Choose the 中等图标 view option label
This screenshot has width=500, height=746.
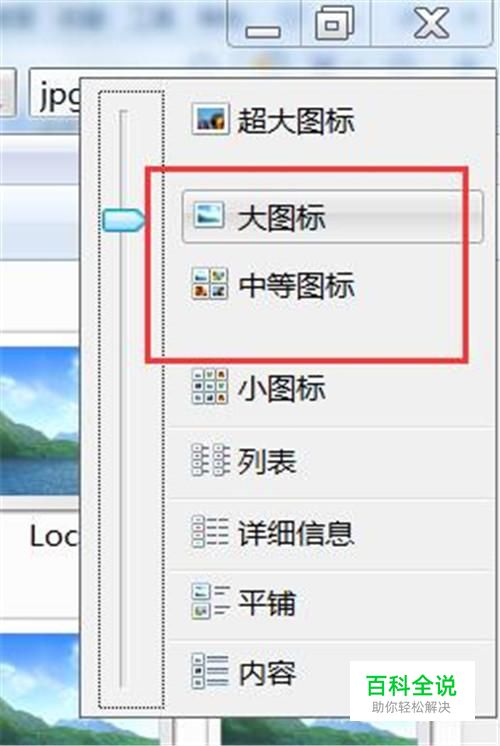click(296, 285)
